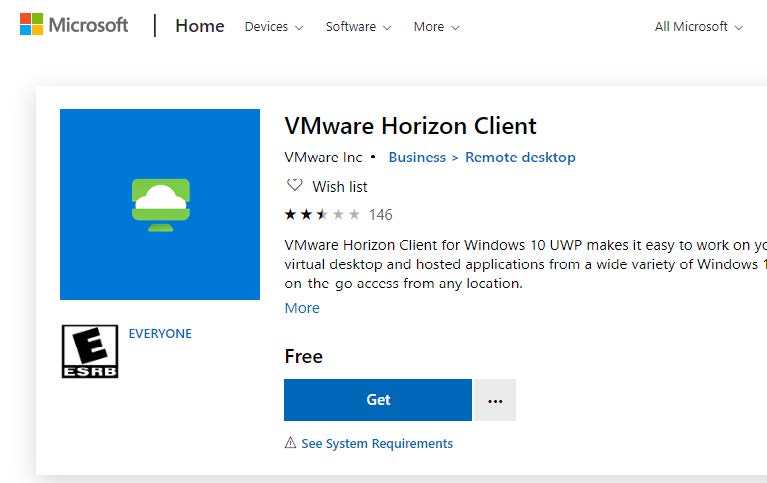Add app via Wish list text
This screenshot has width=767, height=483.
click(340, 186)
